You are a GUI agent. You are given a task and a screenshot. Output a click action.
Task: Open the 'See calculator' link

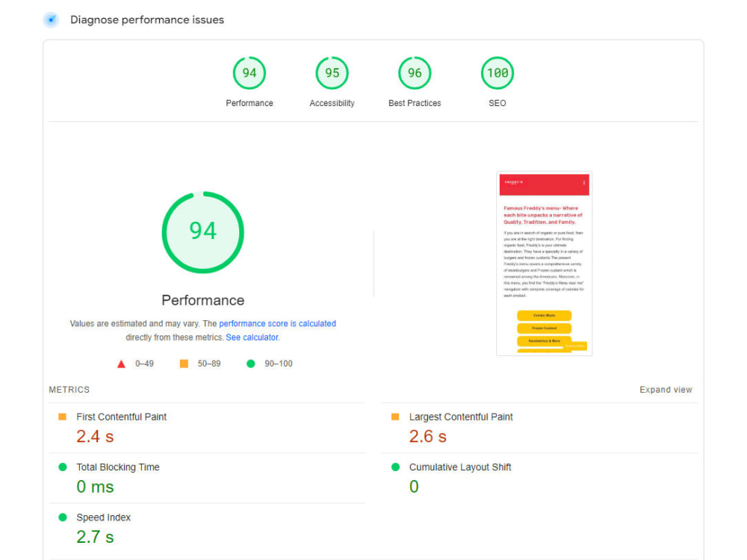click(252, 337)
